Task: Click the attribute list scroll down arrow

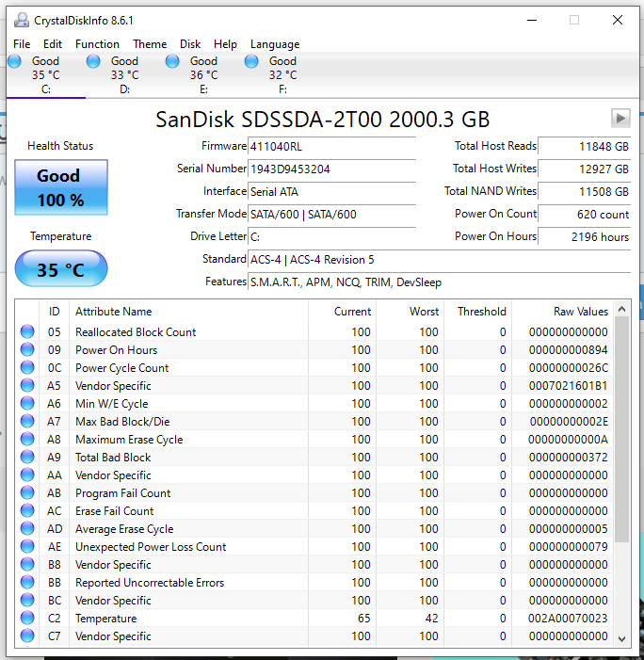Action: (621, 639)
